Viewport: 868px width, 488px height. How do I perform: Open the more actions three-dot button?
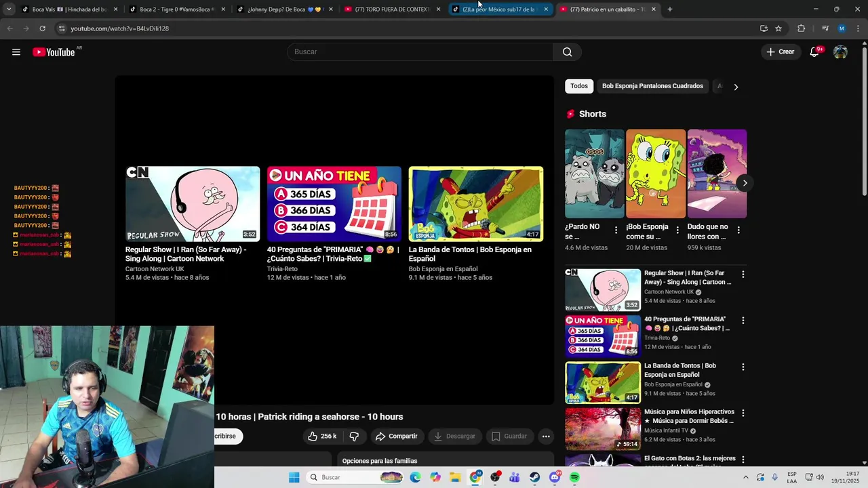(546, 436)
